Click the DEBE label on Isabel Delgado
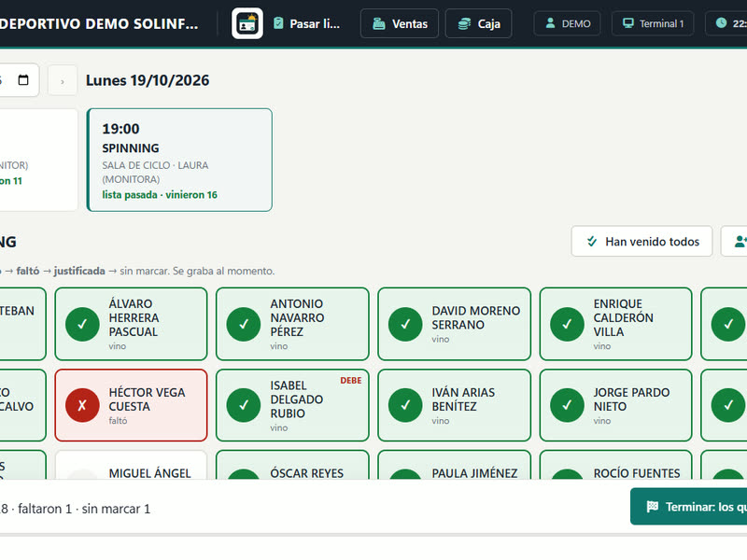Viewport: 747px width, 560px height. pos(351,381)
